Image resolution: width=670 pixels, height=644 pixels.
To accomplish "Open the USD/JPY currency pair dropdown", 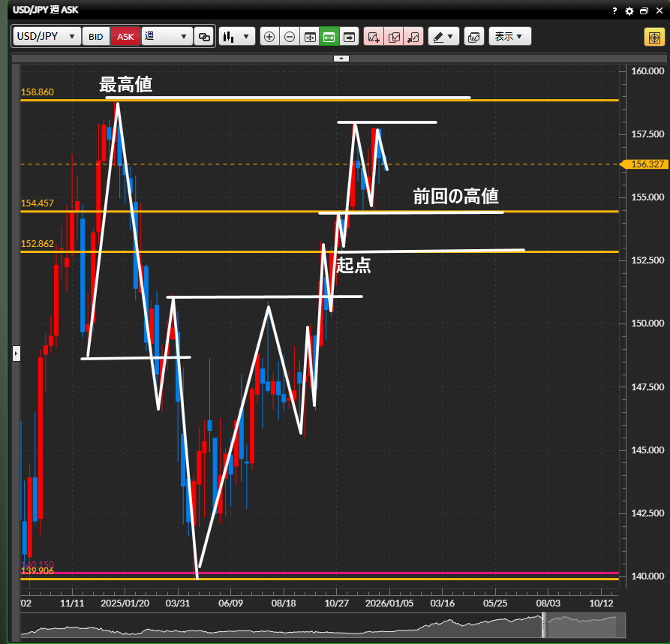I will (x=47, y=37).
